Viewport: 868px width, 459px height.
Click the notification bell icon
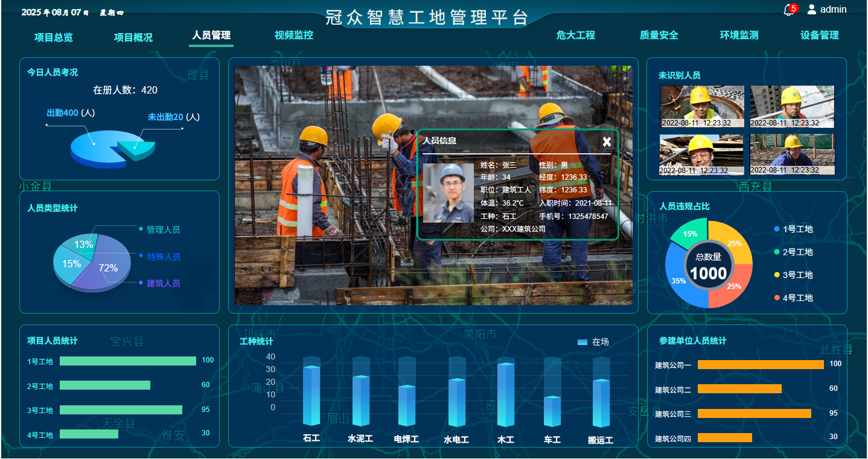click(x=788, y=10)
